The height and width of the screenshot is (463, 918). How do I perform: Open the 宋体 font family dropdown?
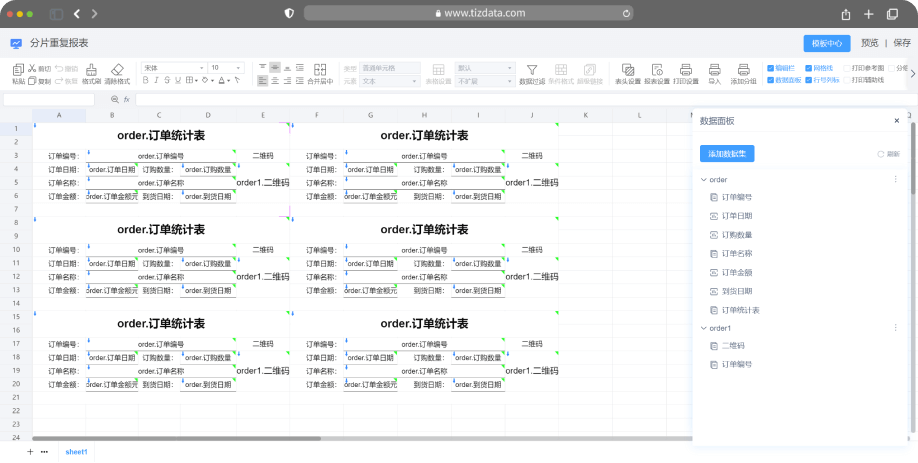tap(172, 68)
